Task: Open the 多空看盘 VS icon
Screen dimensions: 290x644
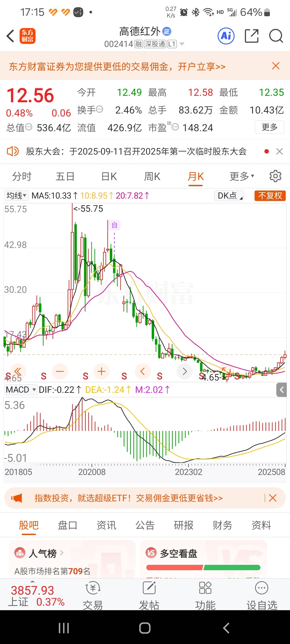Action: pos(151,553)
